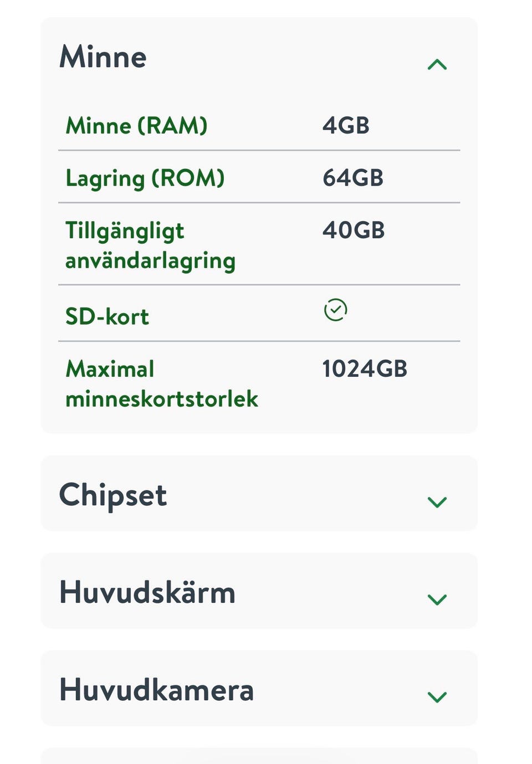Click the SD-kort checkmark icon
Screen dimensions: 532x764
coord(335,310)
